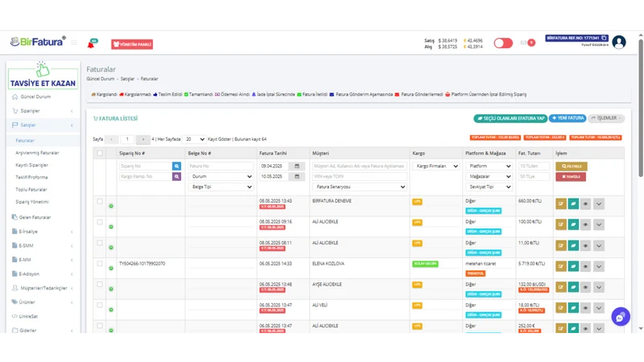Toggle the red switch in header
The image size is (644, 362).
tap(503, 43)
